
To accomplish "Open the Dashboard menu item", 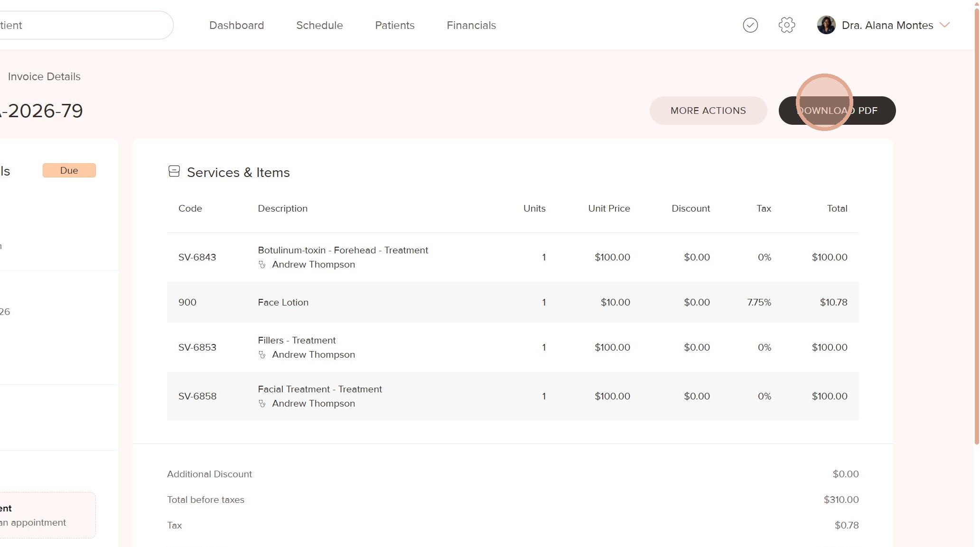I will pos(236,25).
